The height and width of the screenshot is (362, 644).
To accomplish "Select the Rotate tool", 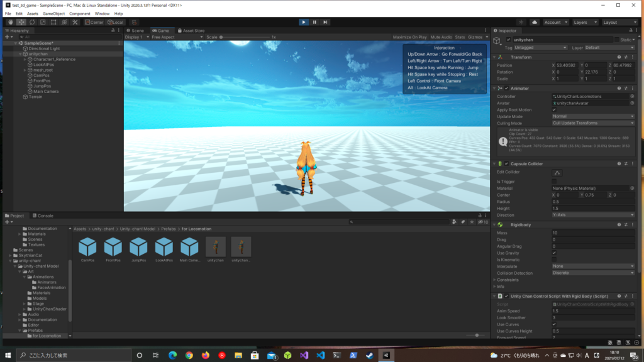I will click(x=33, y=22).
